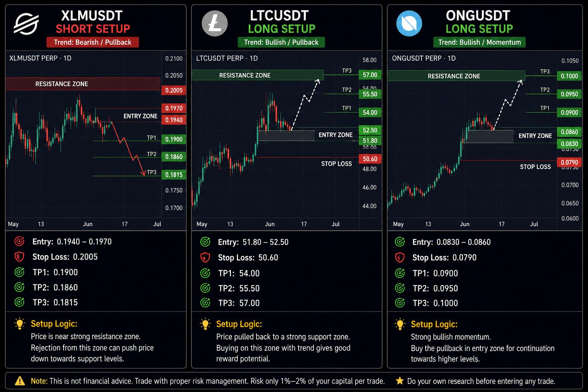Click the "SHORT SETUP" red label
This screenshot has width=588, height=392.
(93, 29)
